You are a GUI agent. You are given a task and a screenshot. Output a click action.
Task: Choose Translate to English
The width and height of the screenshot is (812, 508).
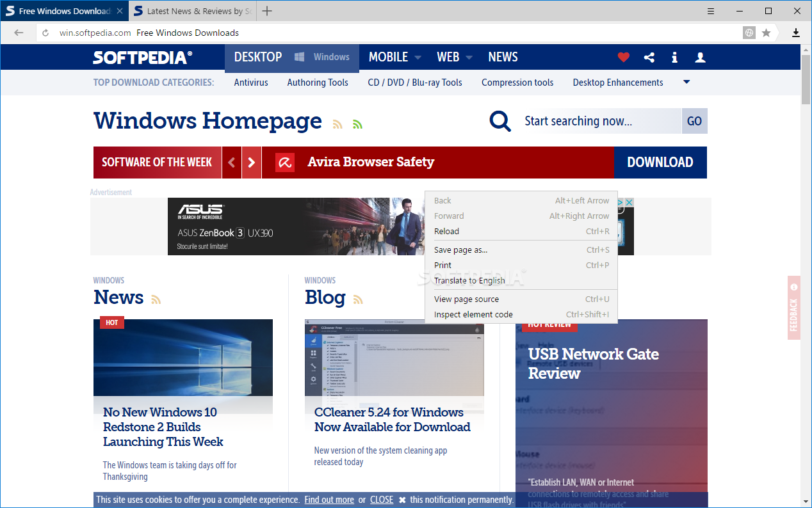[x=521, y=281]
